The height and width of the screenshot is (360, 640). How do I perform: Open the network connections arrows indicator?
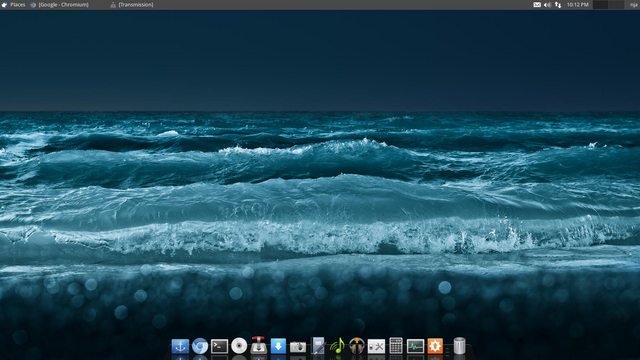tap(558, 5)
